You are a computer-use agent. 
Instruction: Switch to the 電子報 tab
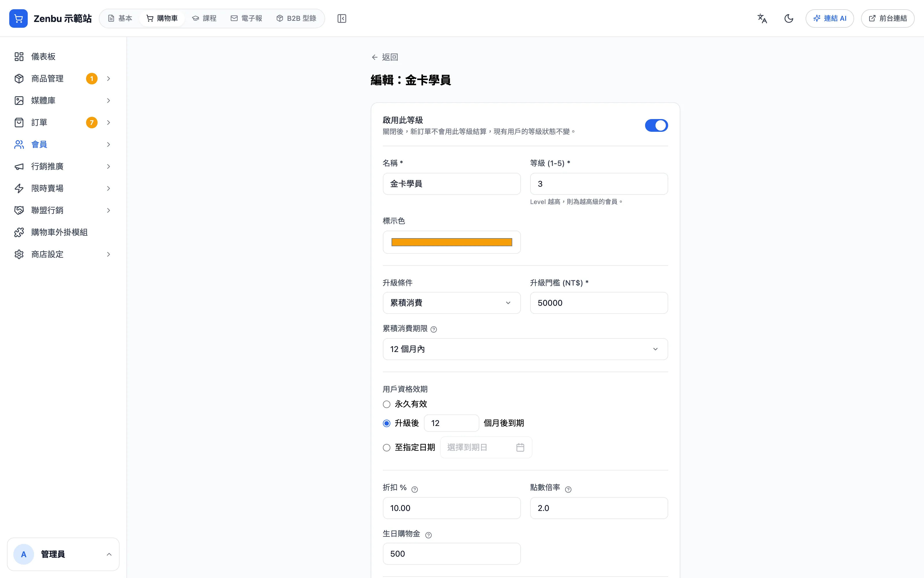tap(246, 18)
